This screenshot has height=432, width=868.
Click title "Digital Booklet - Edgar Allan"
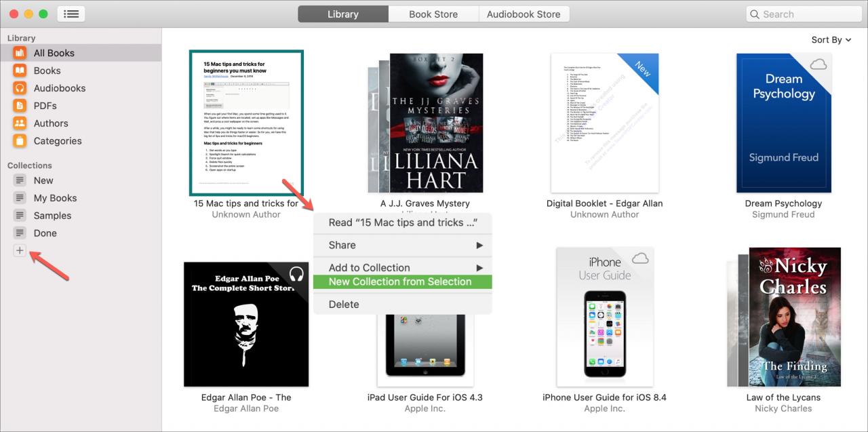605,203
